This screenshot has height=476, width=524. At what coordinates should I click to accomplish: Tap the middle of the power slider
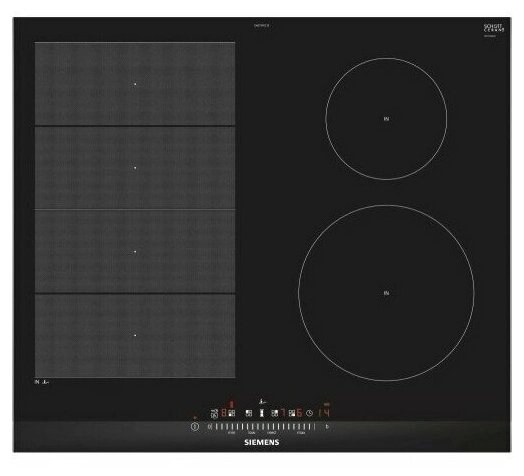pos(262,427)
